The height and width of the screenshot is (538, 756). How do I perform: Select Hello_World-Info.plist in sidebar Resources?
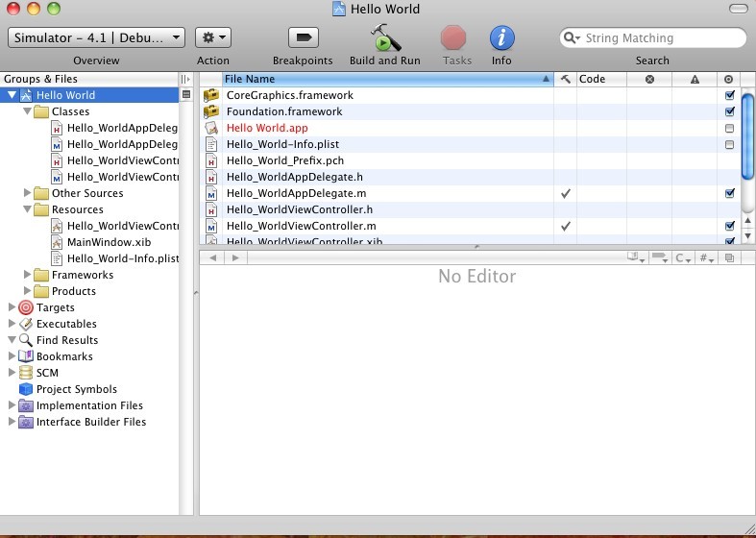(x=123, y=258)
